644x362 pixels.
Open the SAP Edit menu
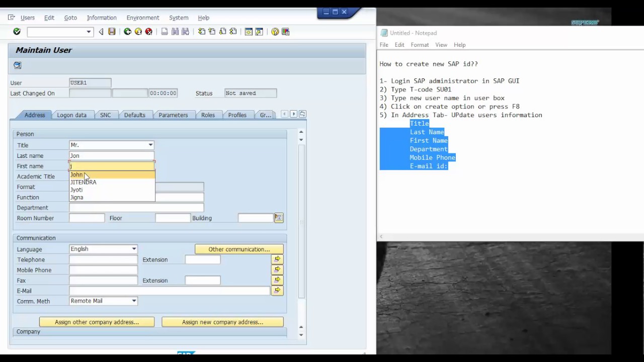pyautogui.click(x=49, y=18)
